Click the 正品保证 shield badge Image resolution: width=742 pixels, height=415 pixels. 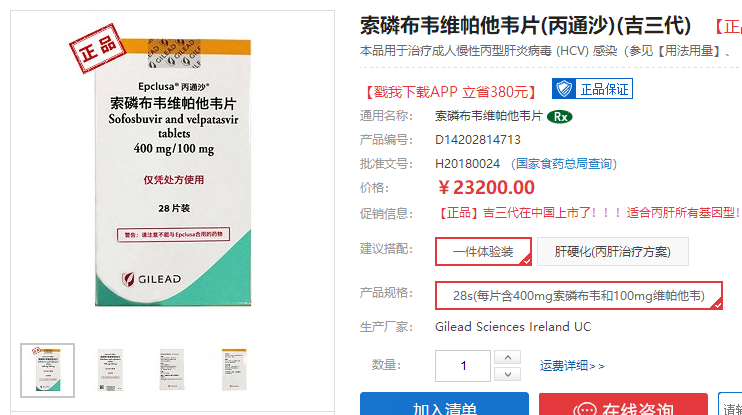pyautogui.click(x=592, y=89)
